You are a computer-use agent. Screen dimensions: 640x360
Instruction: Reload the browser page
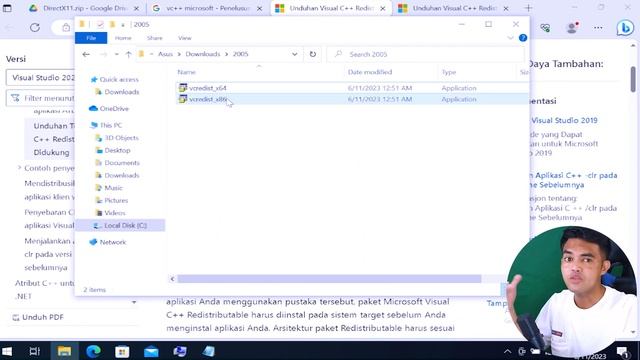tap(35, 27)
